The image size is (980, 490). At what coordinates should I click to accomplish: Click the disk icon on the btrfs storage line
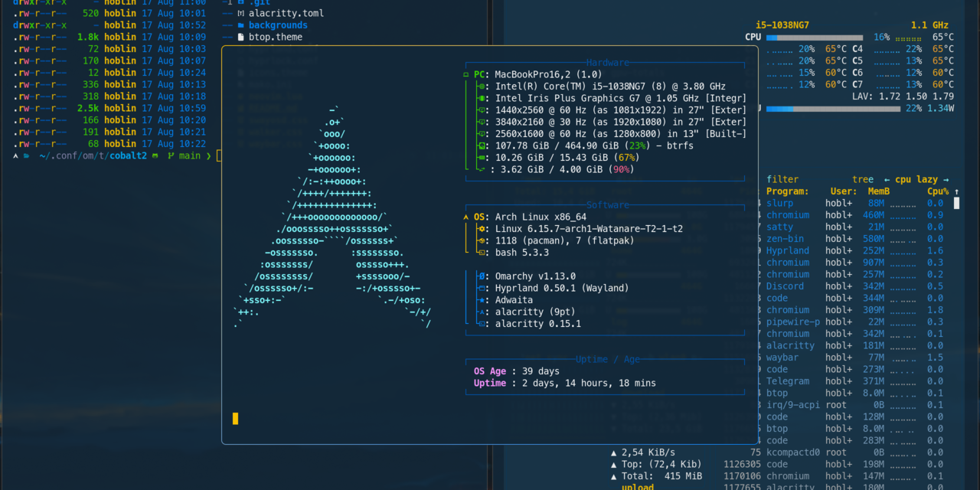[482, 145]
